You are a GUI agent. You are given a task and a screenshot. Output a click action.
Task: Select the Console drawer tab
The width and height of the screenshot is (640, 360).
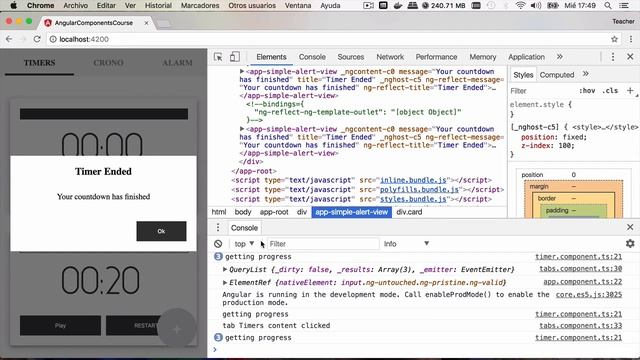(x=244, y=228)
